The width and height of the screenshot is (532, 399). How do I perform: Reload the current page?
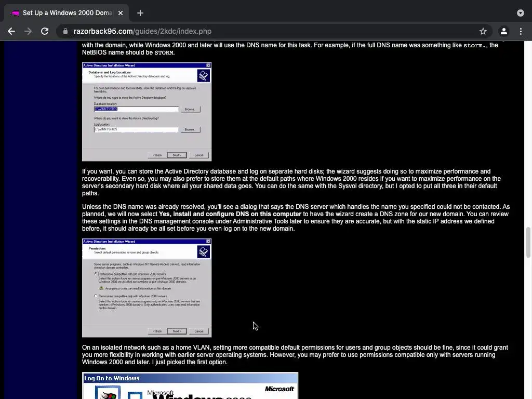click(45, 31)
